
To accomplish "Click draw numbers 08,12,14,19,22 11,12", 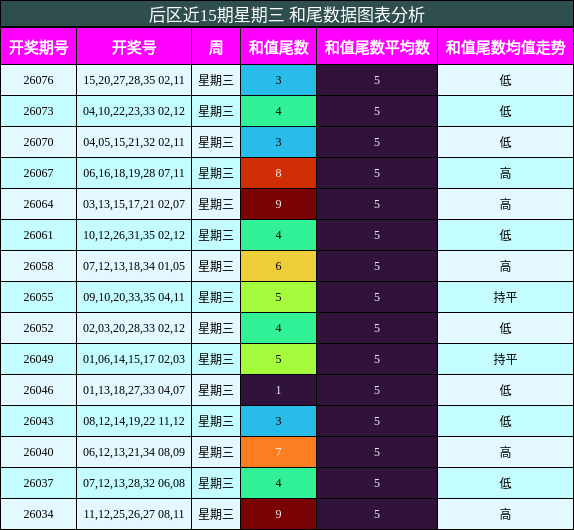I will click(134, 421).
